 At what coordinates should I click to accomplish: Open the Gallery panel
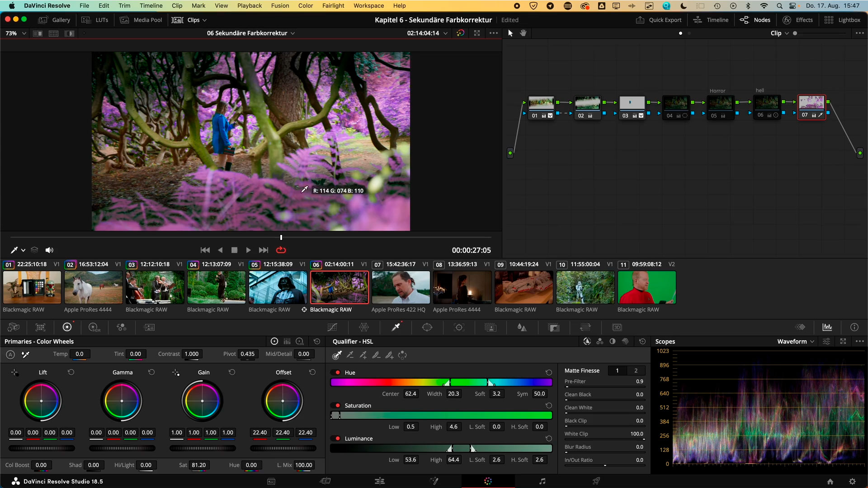click(55, 20)
